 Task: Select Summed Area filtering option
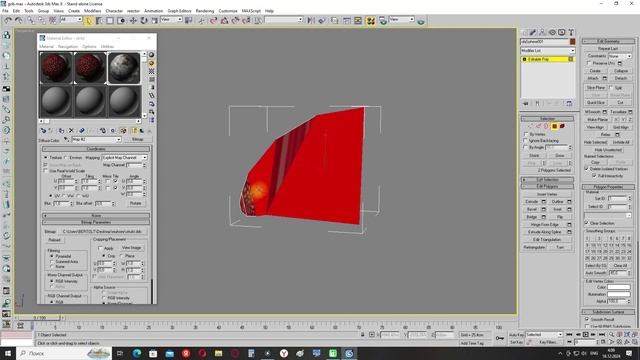[x=52, y=261]
